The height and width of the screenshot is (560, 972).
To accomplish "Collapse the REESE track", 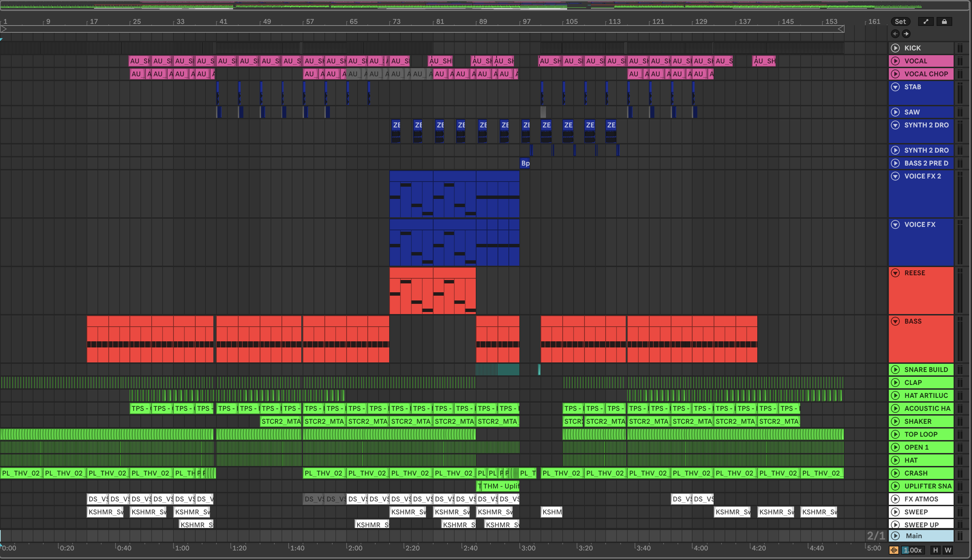I will pos(895,273).
